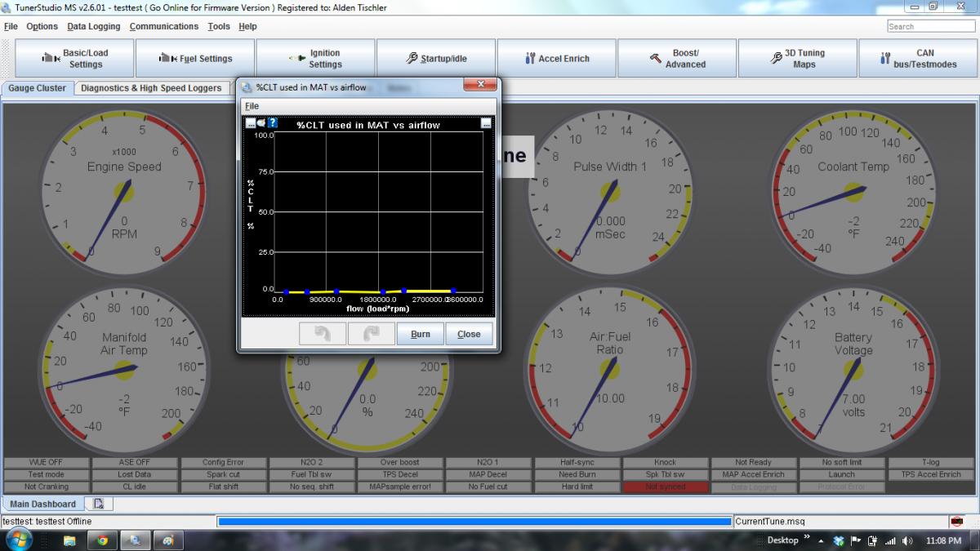Open the Data Logging menu

click(93, 26)
